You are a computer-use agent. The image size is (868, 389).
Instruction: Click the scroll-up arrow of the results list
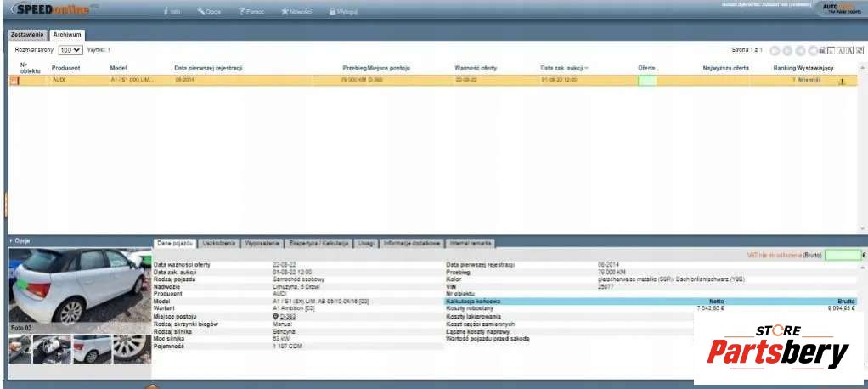point(862,67)
